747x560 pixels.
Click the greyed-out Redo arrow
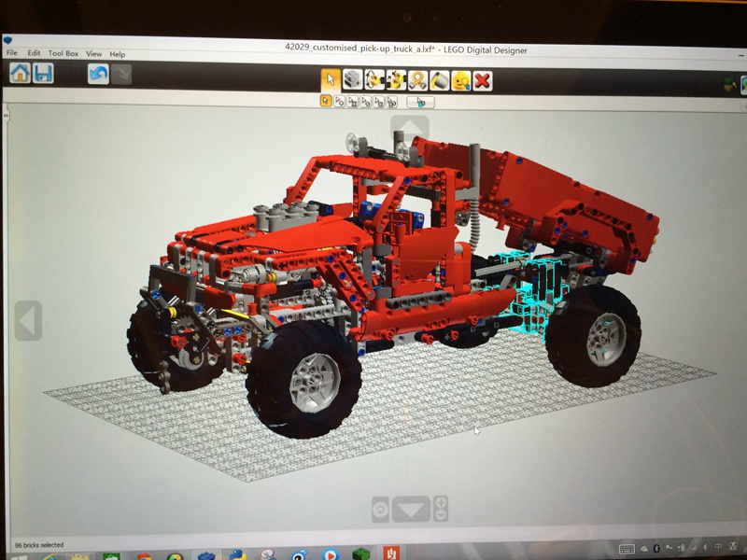coord(121,75)
